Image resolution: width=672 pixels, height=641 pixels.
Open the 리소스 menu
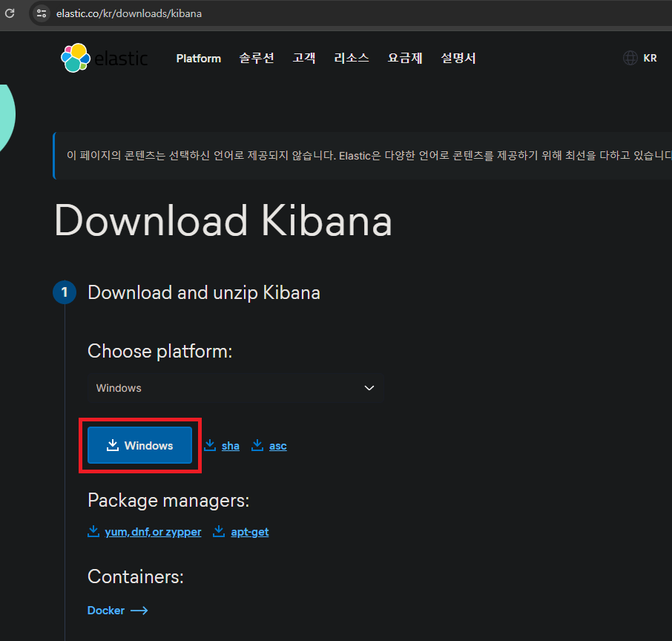352,58
